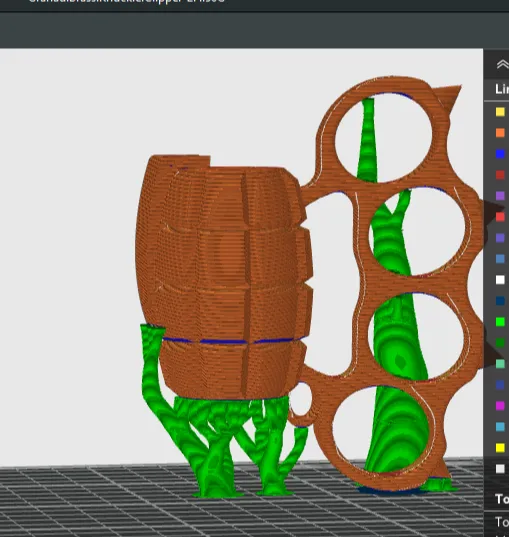The width and height of the screenshot is (509, 537).
Task: Toggle the bright blue legend swatch
Action: click(x=500, y=154)
